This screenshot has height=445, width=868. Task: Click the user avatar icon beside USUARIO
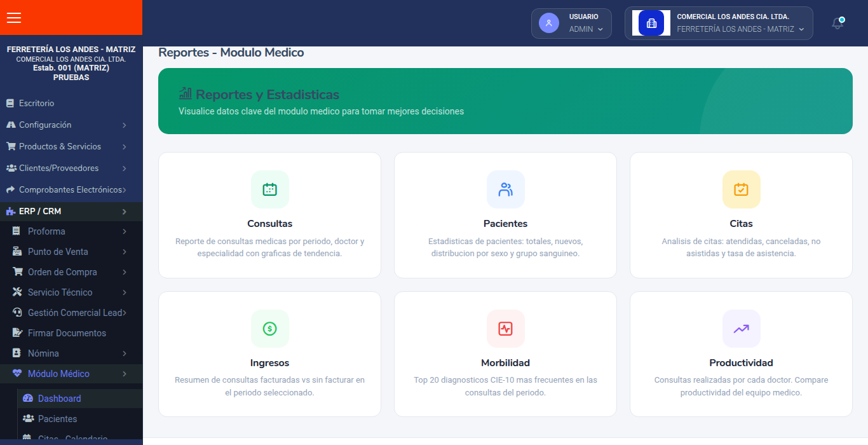548,23
